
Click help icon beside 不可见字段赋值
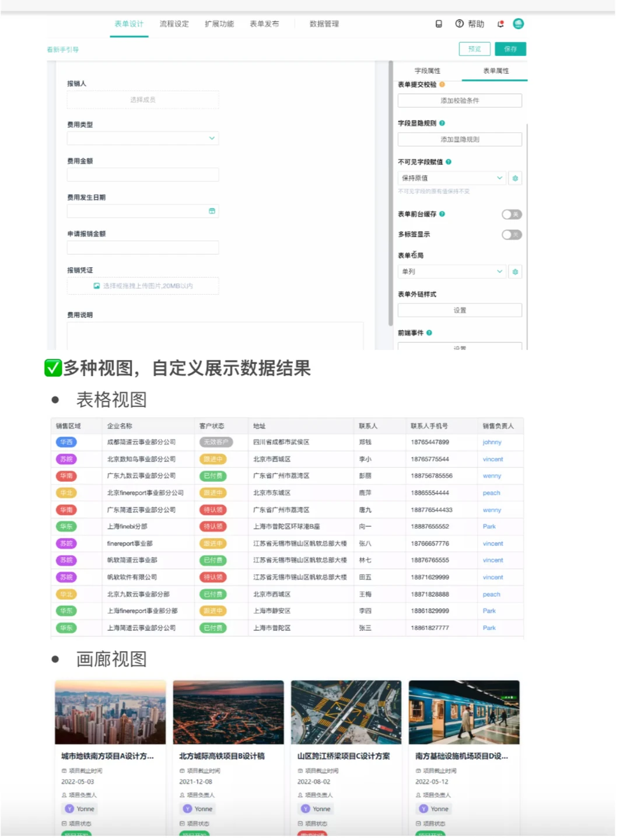[448, 162]
